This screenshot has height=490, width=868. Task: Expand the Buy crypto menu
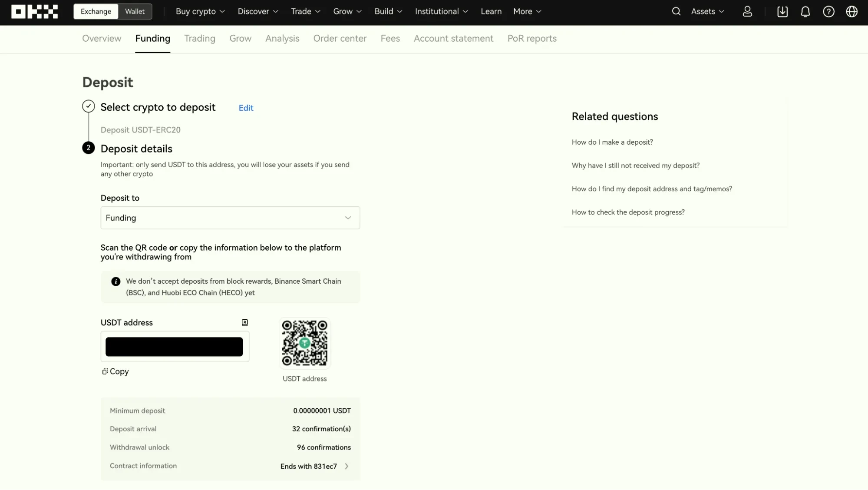pos(200,12)
